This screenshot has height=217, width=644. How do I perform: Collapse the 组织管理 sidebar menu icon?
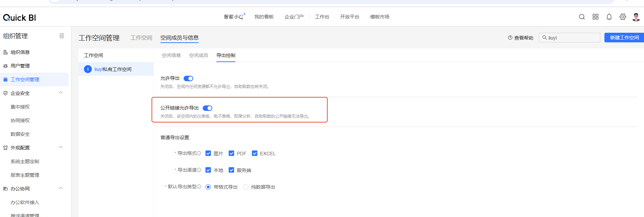(62, 36)
